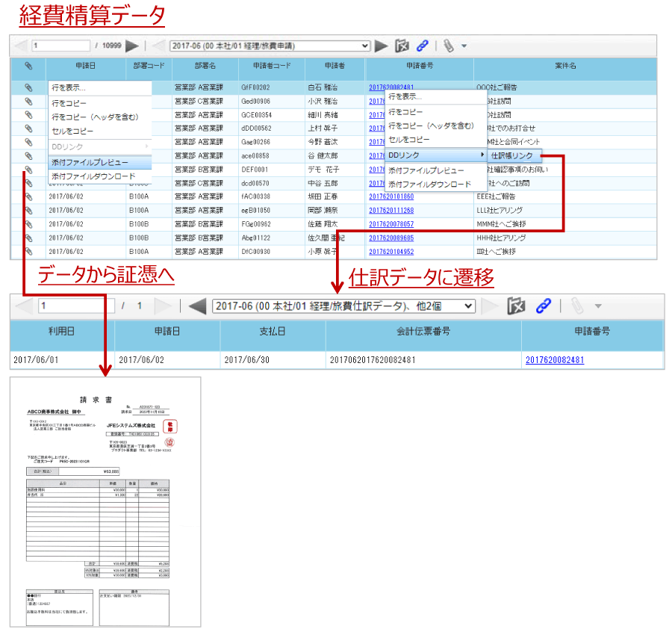
Task: Click next dataset arrow beside upper dropdown
Action: pos(382,46)
